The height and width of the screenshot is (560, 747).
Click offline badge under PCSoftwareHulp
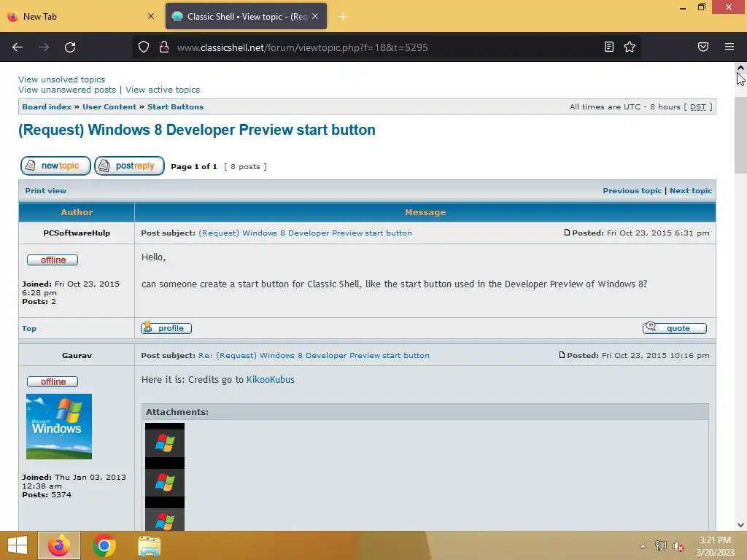click(53, 260)
